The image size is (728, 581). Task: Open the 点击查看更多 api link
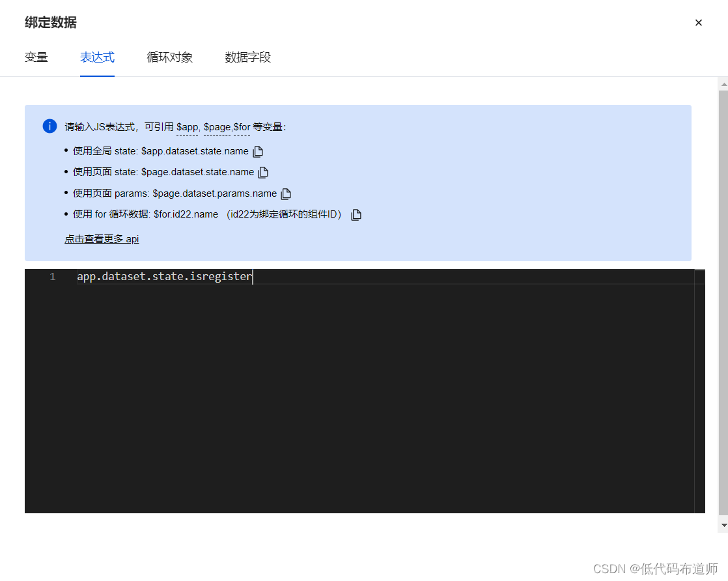[x=102, y=238]
